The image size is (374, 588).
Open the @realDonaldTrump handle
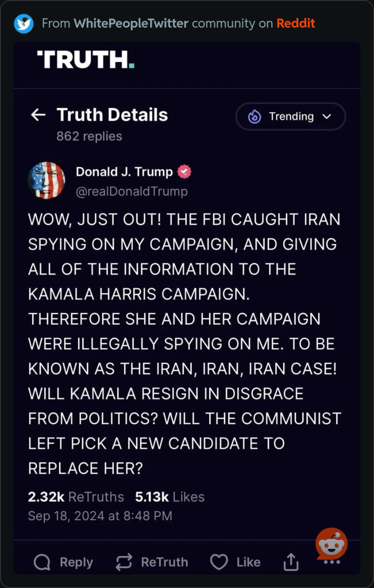[132, 192]
